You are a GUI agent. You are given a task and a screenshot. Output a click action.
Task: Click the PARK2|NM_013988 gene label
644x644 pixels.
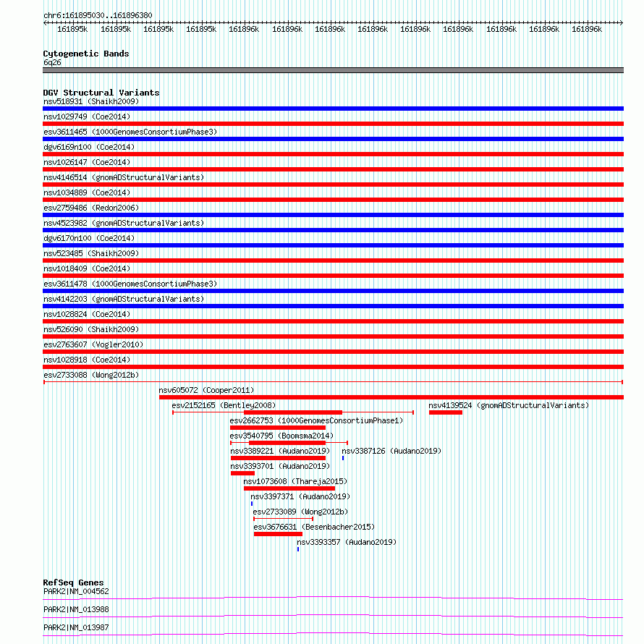click(x=76, y=610)
